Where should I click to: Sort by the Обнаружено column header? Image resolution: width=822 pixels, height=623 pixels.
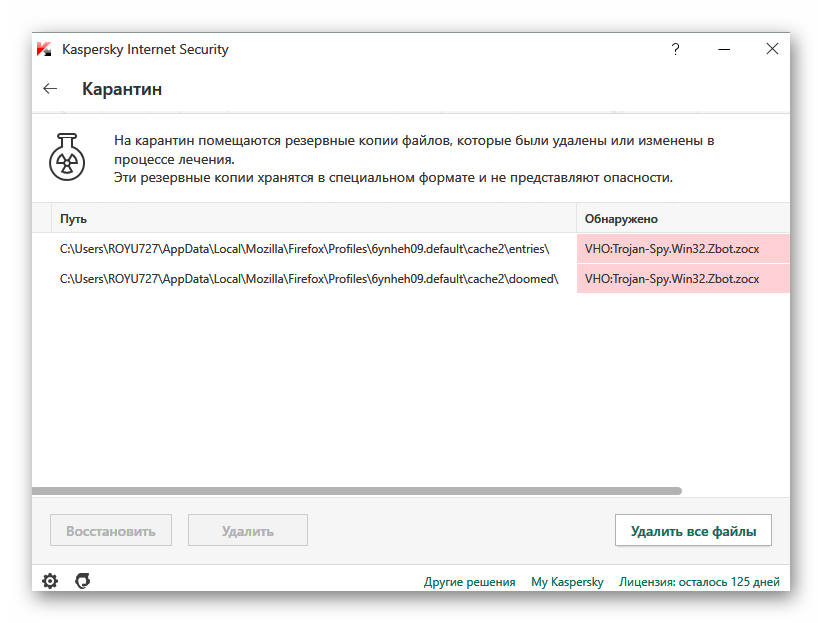coord(684,219)
